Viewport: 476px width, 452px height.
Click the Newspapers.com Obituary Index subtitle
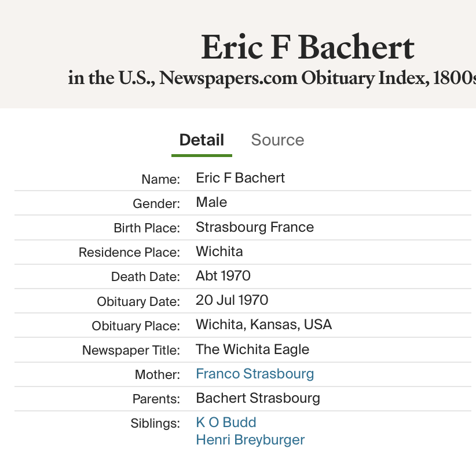(x=272, y=78)
